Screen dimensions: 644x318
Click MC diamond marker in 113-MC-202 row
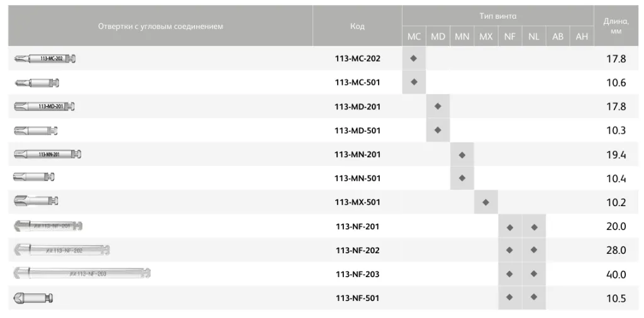(414, 58)
